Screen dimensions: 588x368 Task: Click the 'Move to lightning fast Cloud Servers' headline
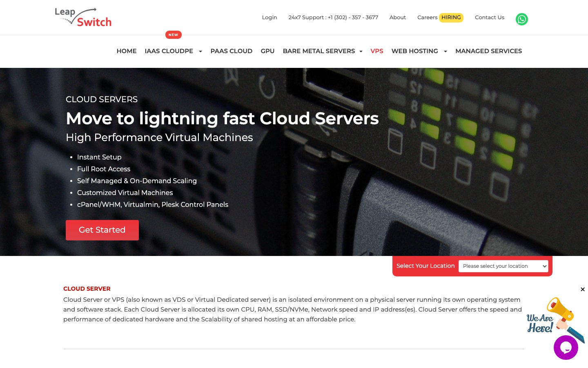223,119
